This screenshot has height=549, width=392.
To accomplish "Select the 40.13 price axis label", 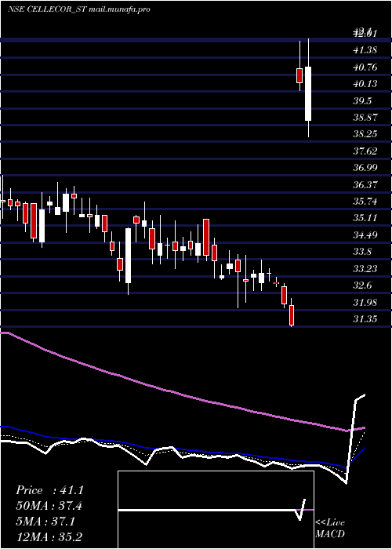I will (x=365, y=84).
